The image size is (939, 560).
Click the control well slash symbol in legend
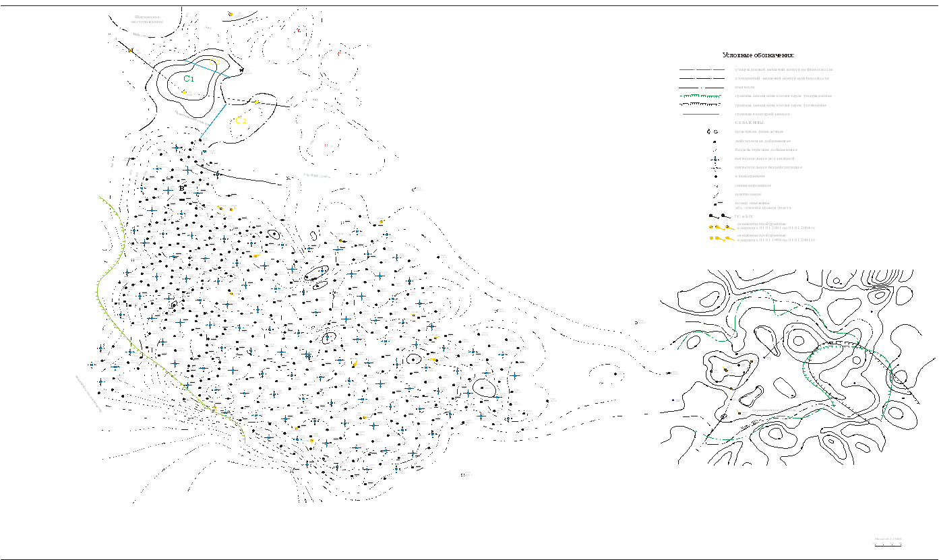(x=715, y=194)
